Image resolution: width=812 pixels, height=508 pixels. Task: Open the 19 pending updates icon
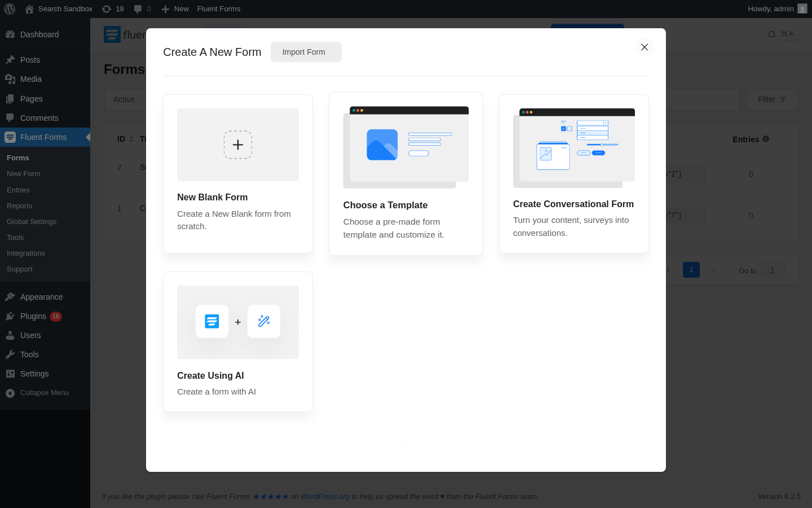[113, 9]
